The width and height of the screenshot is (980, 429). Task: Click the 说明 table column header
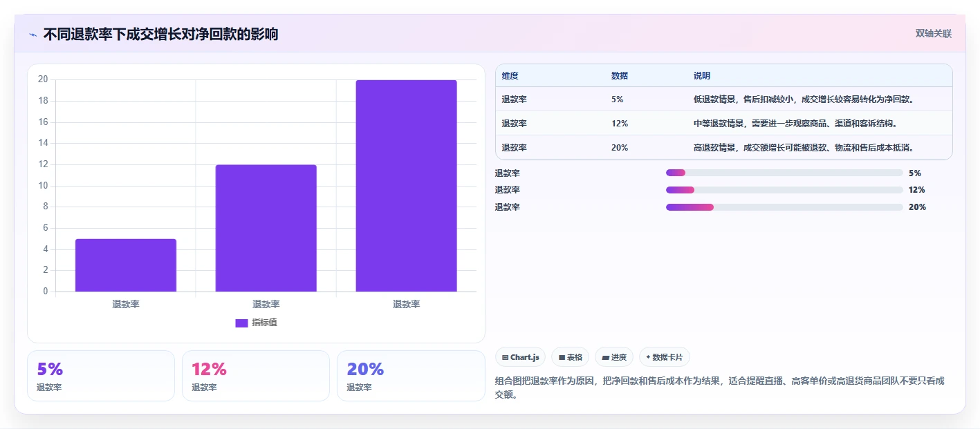702,76
